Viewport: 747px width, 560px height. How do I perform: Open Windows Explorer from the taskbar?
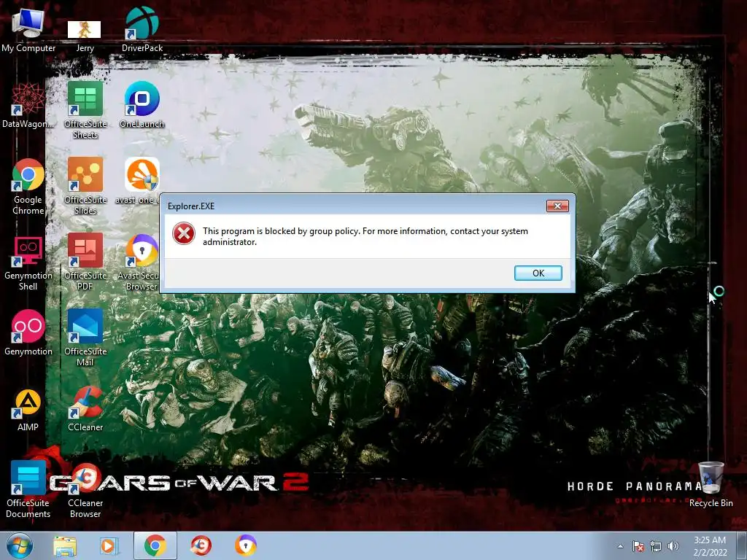click(65, 546)
